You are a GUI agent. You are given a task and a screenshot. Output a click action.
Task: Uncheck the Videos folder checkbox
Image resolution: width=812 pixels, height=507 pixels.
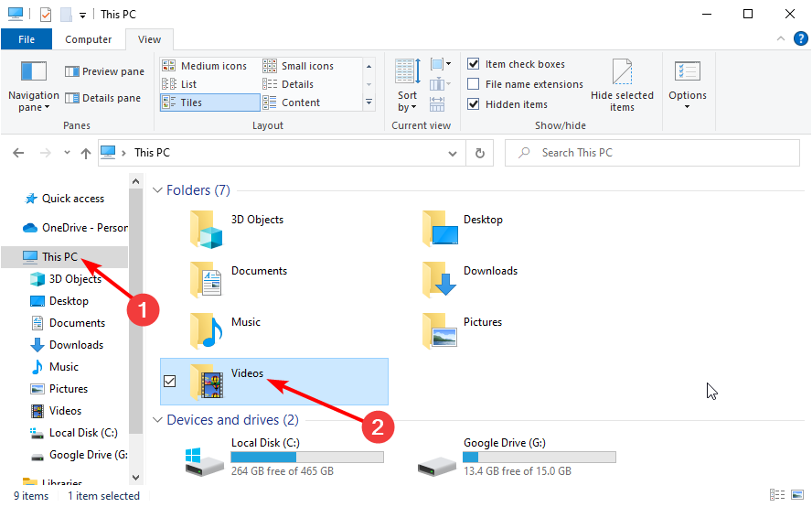(x=169, y=382)
